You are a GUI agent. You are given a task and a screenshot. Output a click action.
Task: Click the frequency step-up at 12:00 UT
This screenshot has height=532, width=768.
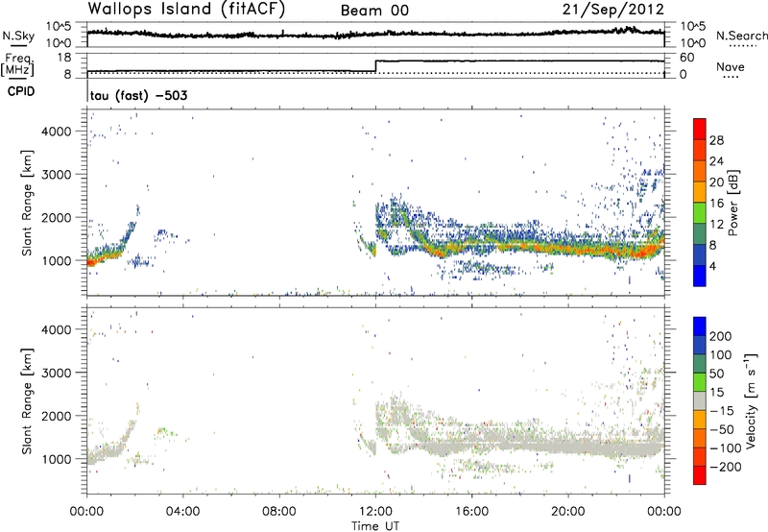coord(375,66)
